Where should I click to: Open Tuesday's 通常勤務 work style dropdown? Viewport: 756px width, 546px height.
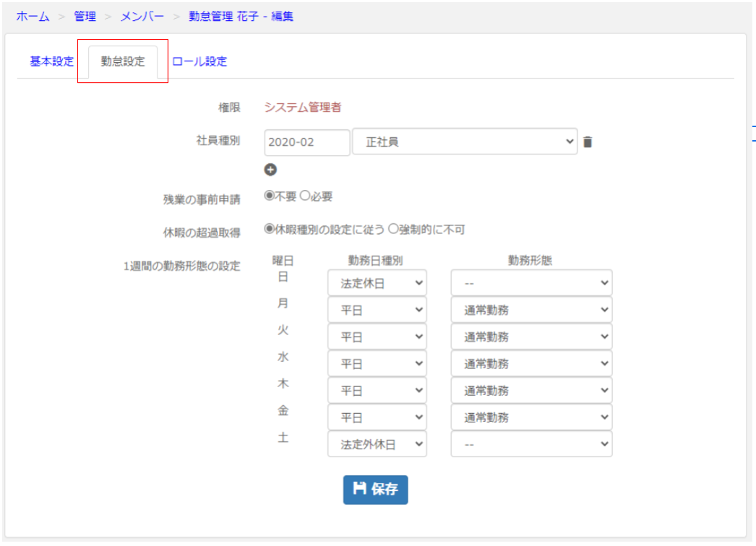click(531, 337)
